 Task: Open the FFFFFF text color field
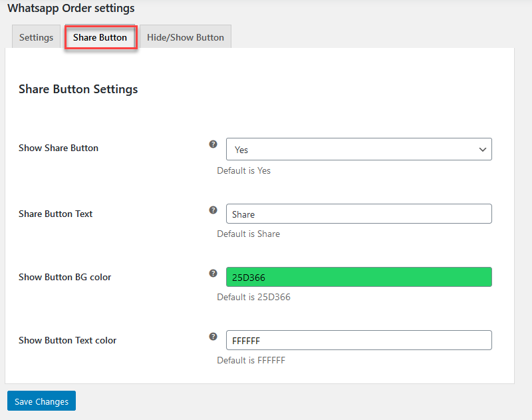coord(359,340)
